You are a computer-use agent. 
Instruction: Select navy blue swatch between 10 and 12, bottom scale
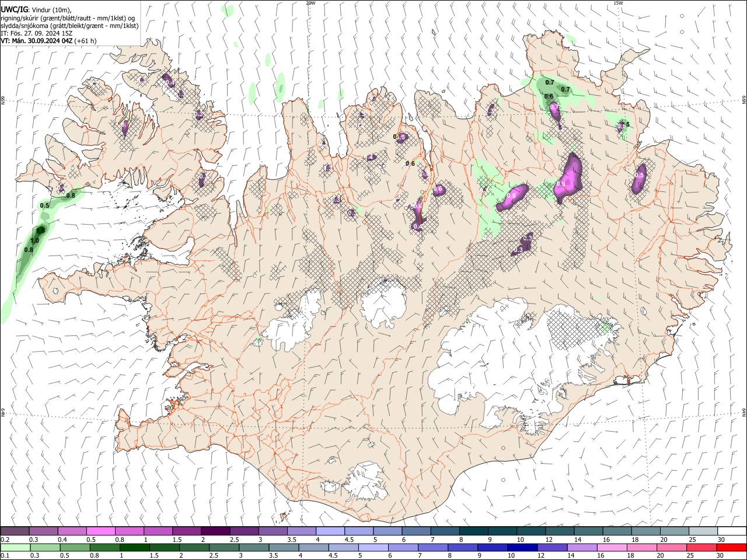pos(522,548)
